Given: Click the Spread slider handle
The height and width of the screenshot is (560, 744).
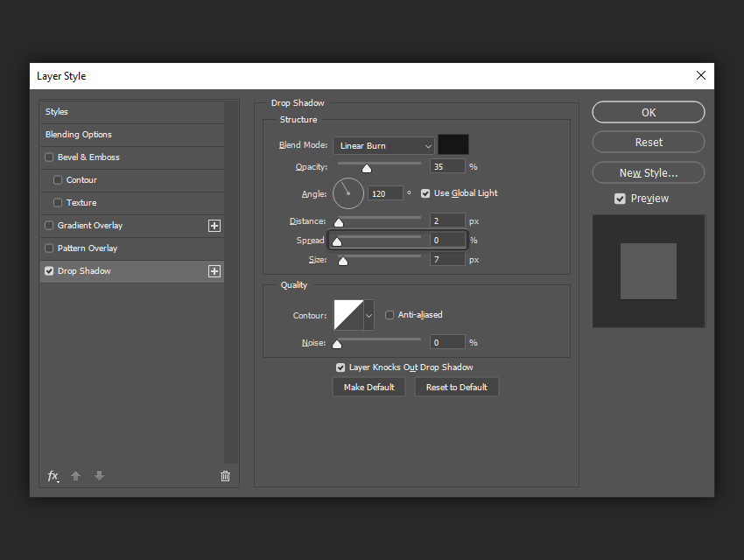Looking at the screenshot, I should (337, 241).
